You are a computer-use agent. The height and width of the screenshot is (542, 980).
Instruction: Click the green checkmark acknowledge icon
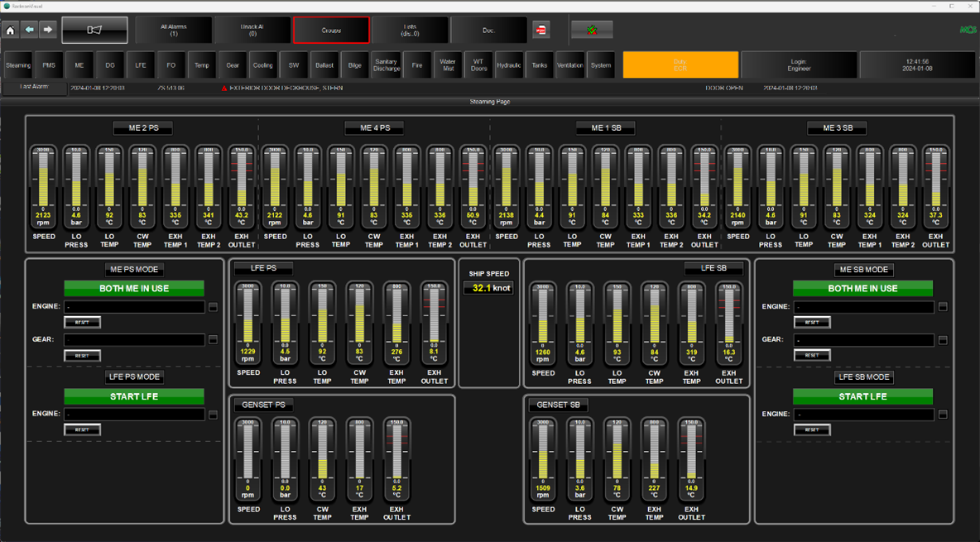(x=592, y=30)
